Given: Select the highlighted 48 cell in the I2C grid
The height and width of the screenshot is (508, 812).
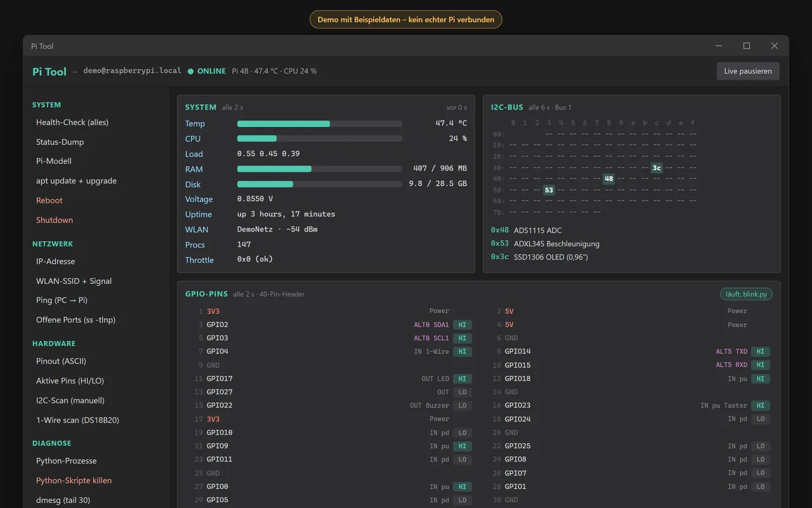Looking at the screenshot, I should 609,179.
